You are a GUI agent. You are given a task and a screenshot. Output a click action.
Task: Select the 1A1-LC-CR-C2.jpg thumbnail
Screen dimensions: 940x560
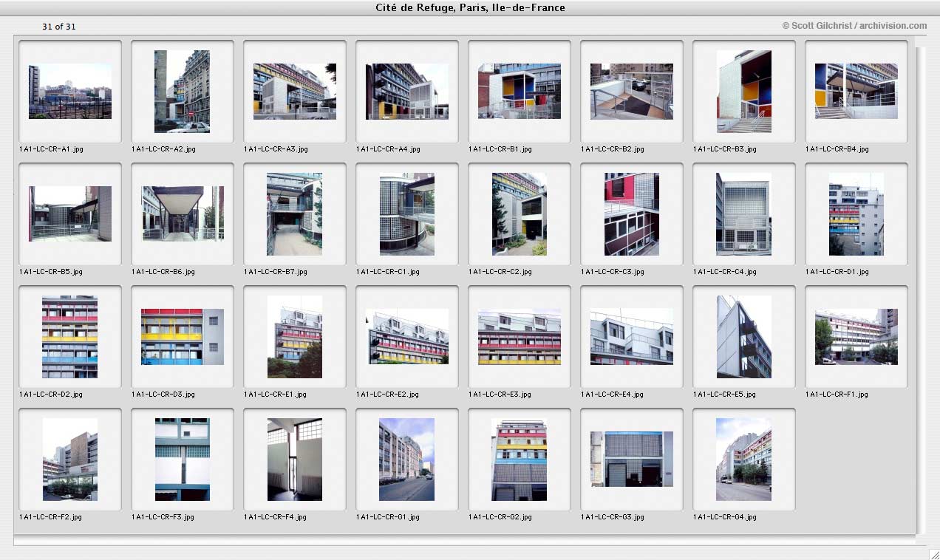click(520, 214)
